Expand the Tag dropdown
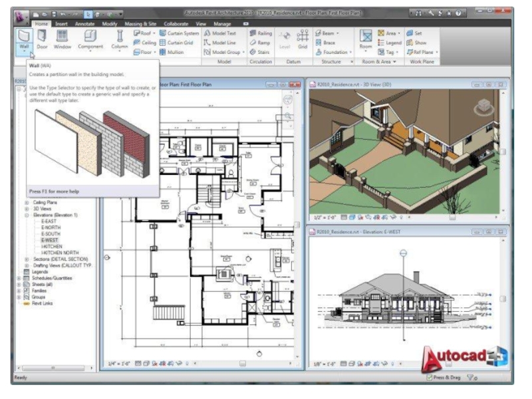This screenshot has width=532, height=399. pyautogui.click(x=397, y=53)
